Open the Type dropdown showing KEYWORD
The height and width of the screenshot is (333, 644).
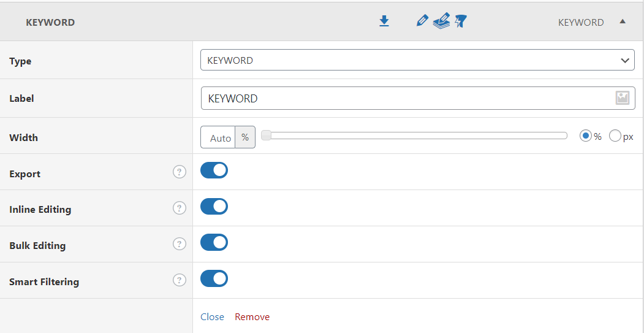click(x=417, y=60)
